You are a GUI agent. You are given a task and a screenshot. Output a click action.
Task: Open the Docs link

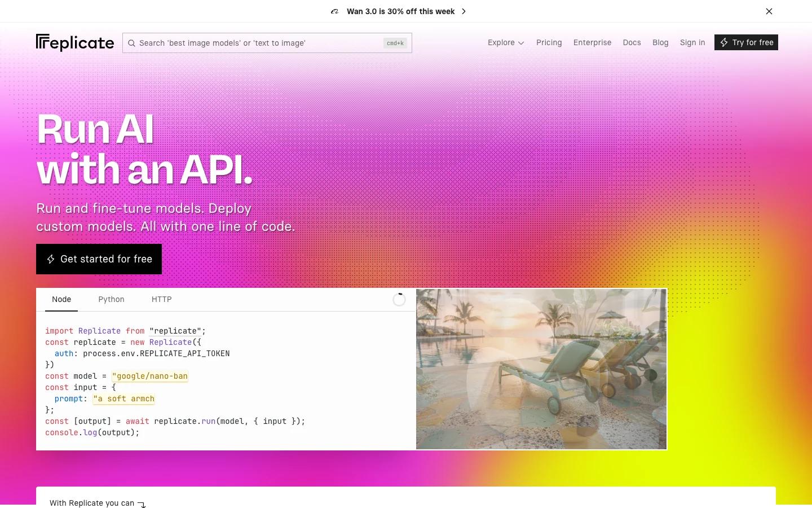pos(632,42)
